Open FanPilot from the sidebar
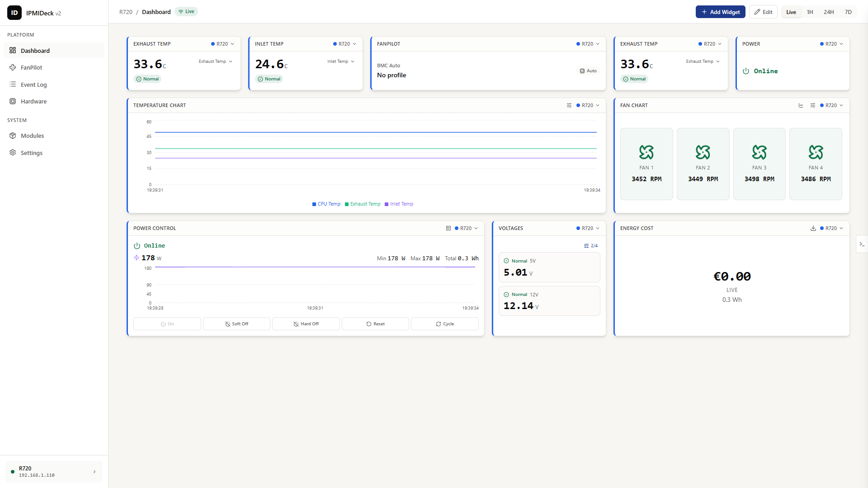The height and width of the screenshot is (488, 868). tap(54, 67)
